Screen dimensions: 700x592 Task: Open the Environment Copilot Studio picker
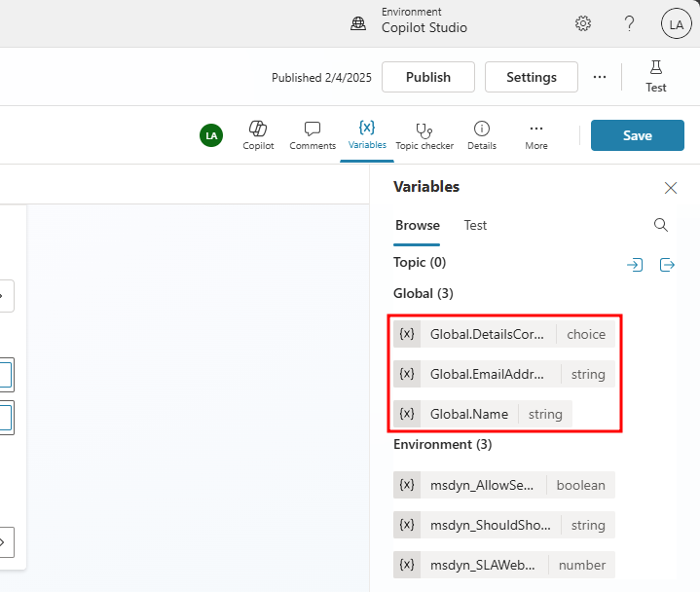point(411,20)
